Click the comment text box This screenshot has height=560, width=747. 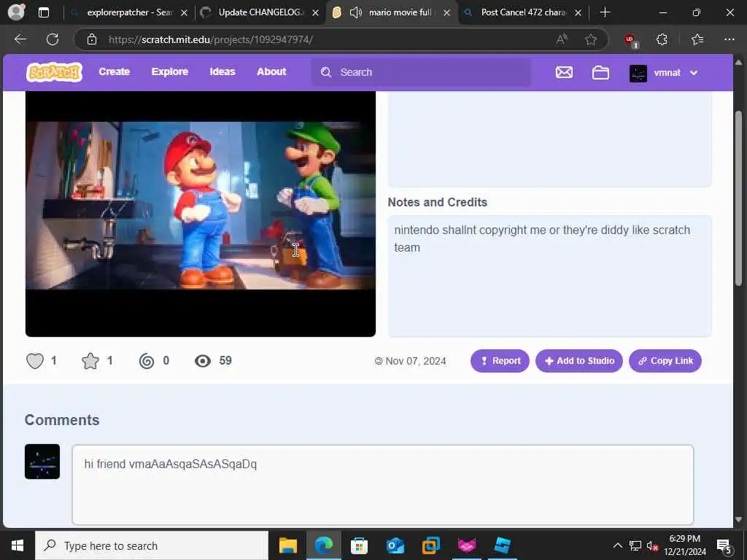[382, 485]
